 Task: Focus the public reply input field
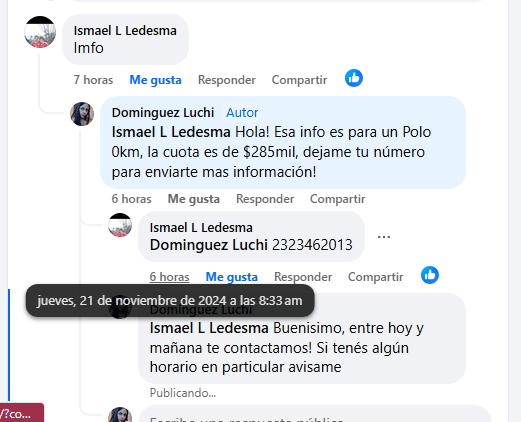click(x=315, y=415)
